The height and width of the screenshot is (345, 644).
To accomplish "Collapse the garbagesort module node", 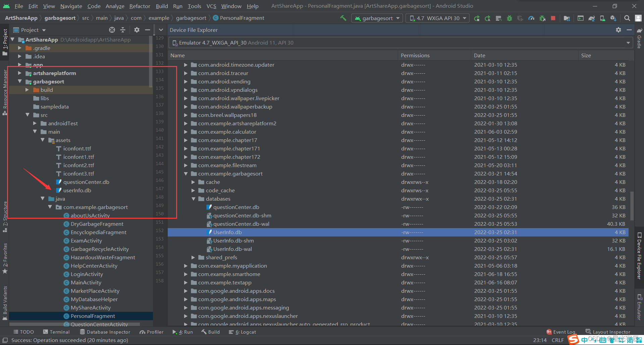I will point(20,81).
